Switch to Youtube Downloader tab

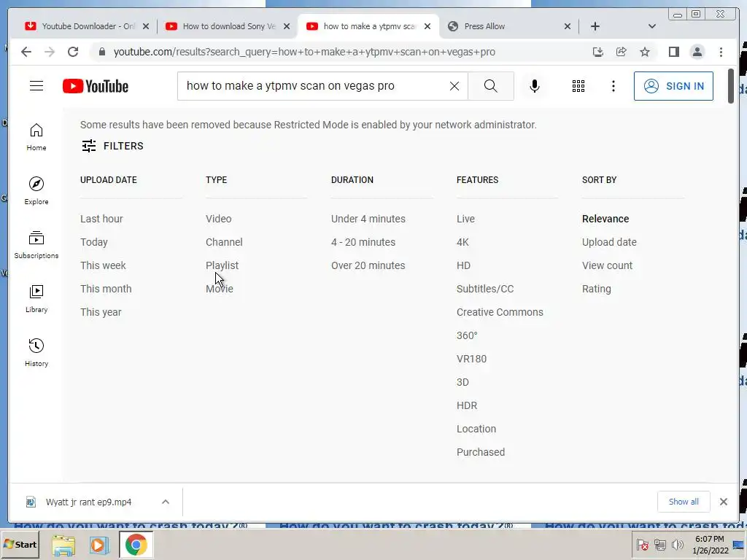pyautogui.click(x=83, y=26)
